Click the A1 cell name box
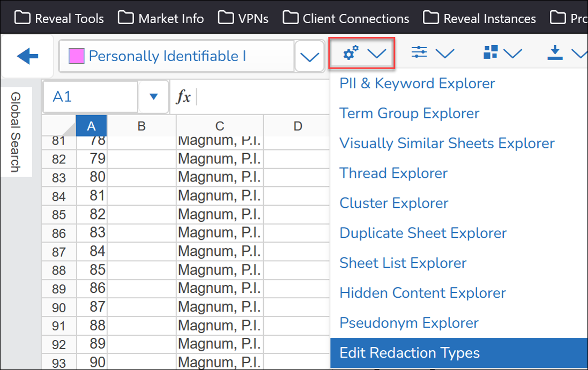Screen dimensions: 588x370 coord(91,96)
